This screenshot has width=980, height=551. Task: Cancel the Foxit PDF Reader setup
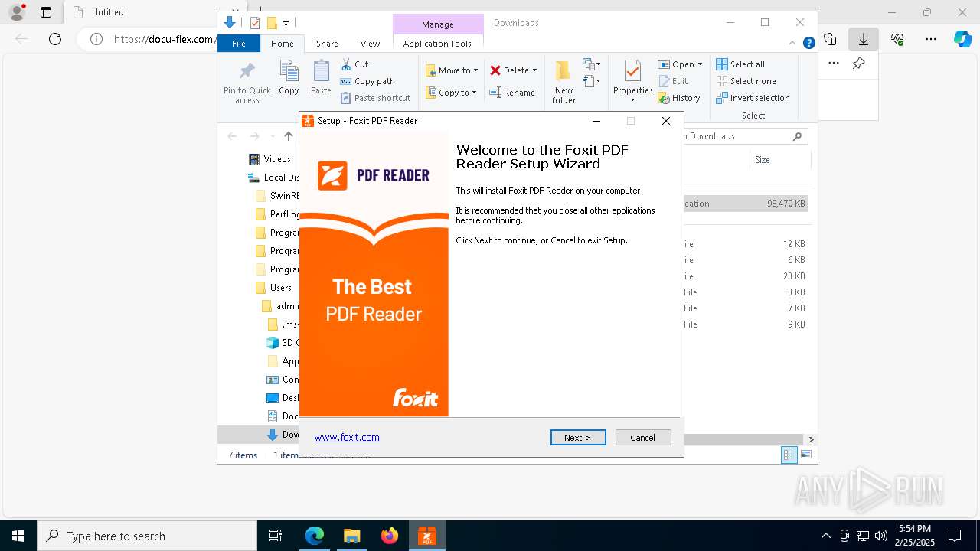643,438
